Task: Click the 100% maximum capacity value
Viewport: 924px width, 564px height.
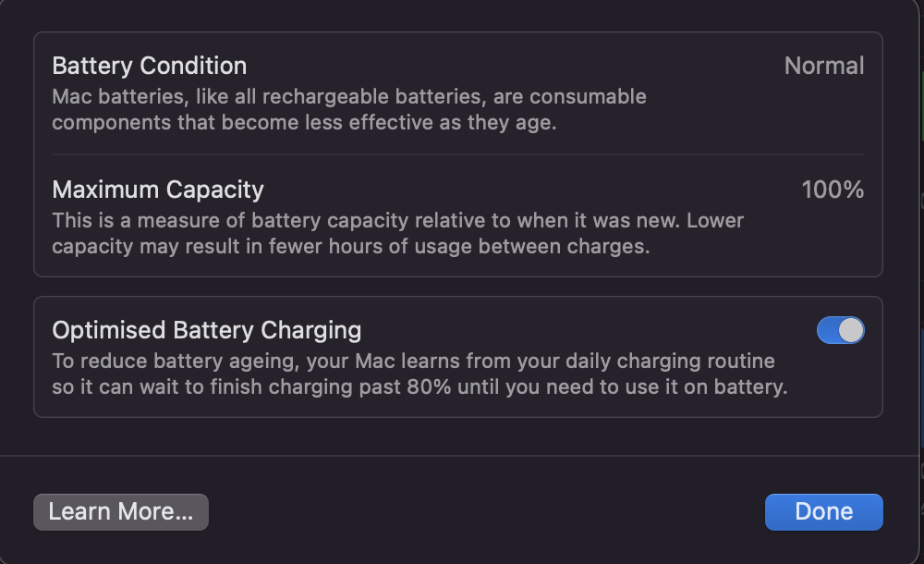Action: (x=833, y=190)
